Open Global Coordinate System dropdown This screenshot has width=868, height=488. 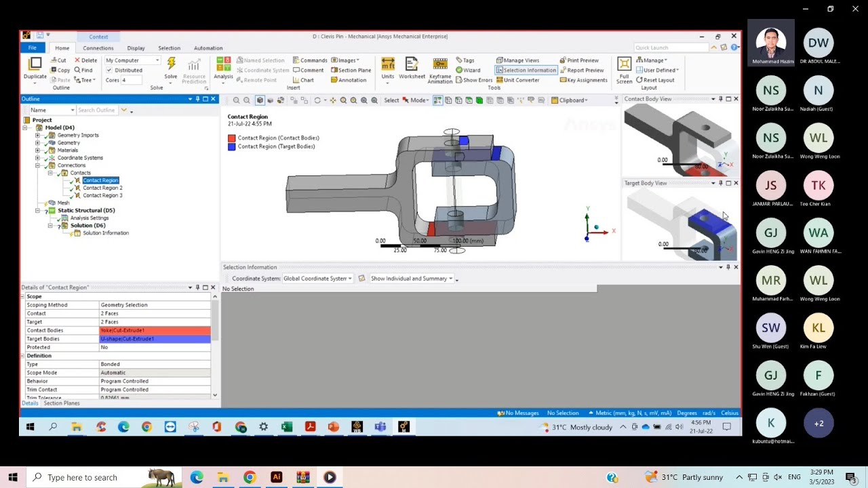point(317,279)
